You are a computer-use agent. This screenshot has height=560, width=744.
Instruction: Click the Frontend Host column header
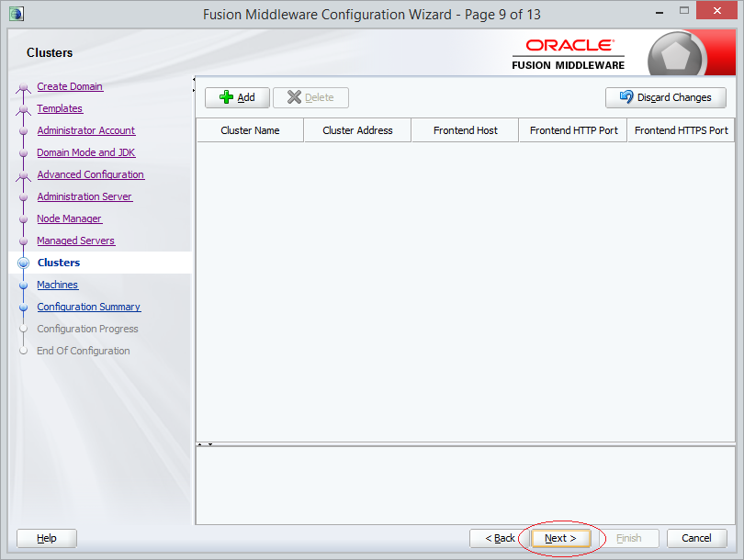466,130
